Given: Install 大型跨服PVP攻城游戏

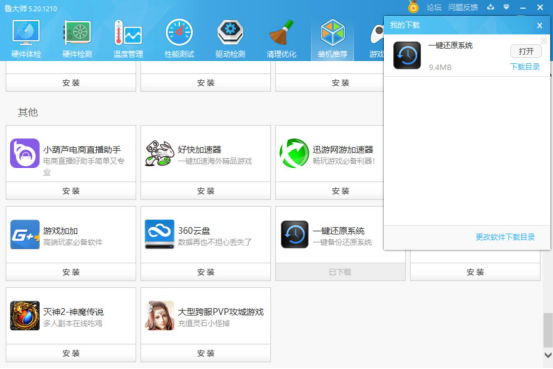Looking at the screenshot, I should click(206, 353).
